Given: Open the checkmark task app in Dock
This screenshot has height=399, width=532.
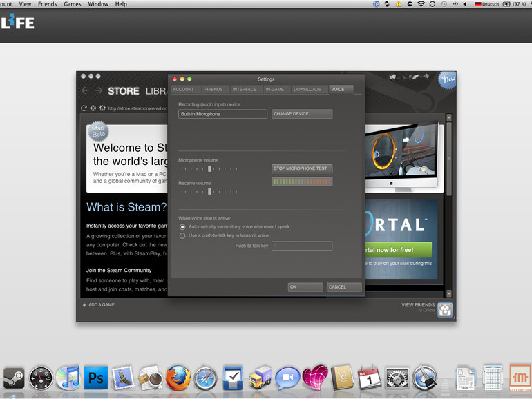Looking at the screenshot, I should click(233, 378).
